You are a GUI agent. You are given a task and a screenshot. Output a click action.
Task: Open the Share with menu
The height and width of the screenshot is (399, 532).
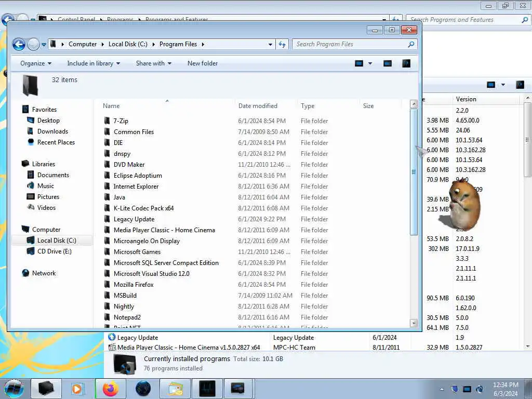(154, 63)
